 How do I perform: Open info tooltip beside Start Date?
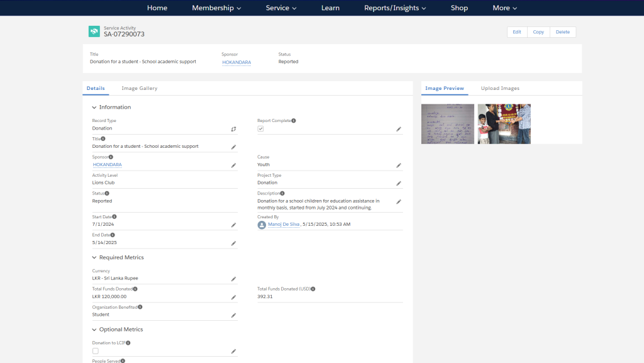click(x=114, y=216)
